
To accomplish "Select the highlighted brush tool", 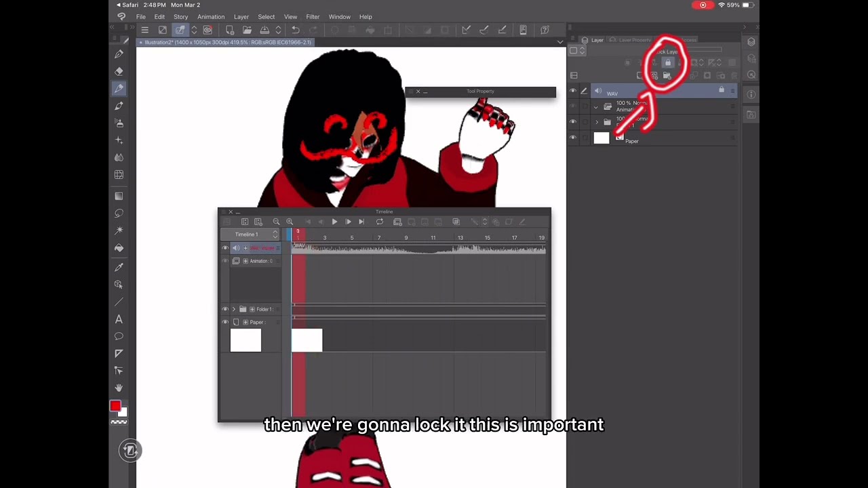I will 119,88.
